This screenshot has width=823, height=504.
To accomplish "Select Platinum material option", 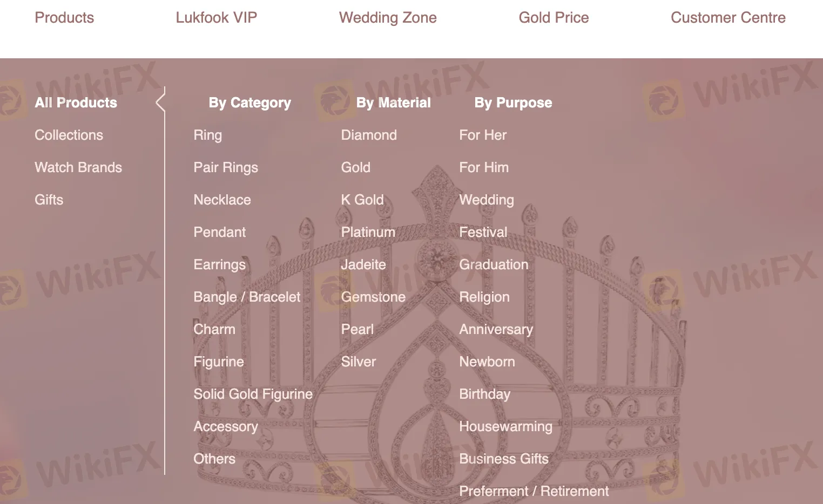I will [x=368, y=232].
